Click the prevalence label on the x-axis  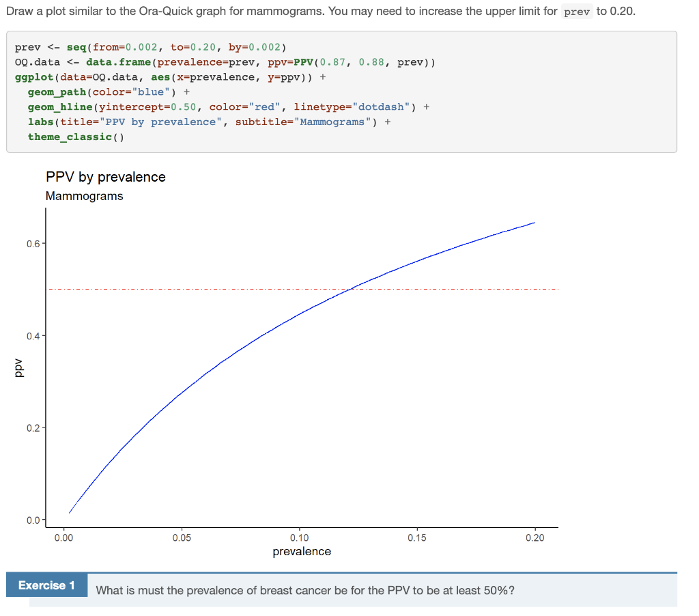(302, 551)
